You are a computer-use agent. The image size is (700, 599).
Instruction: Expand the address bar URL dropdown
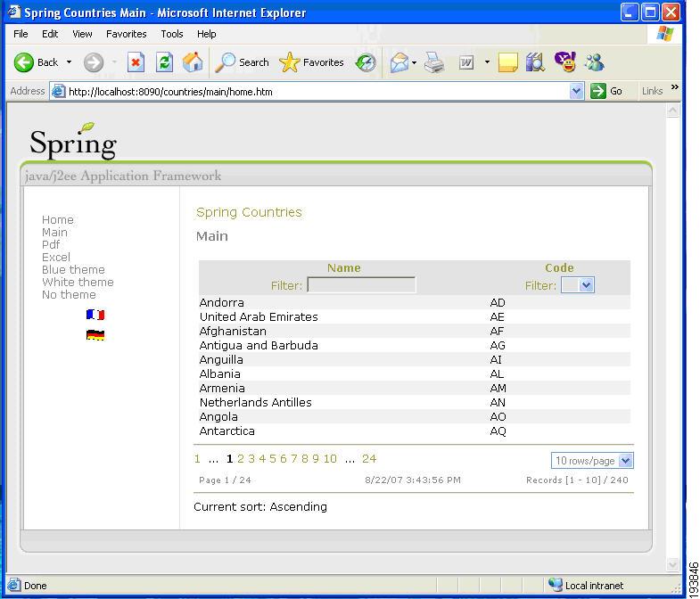[576, 91]
